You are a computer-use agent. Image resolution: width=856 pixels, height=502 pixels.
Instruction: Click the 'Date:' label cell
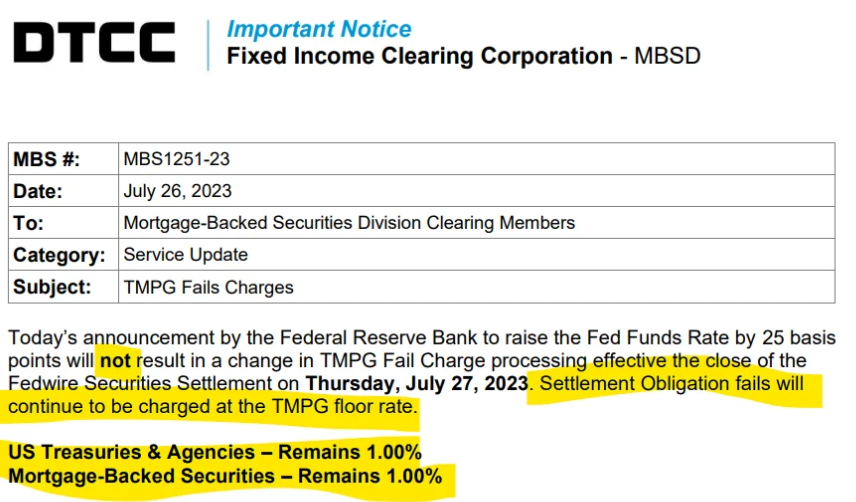[63, 191]
